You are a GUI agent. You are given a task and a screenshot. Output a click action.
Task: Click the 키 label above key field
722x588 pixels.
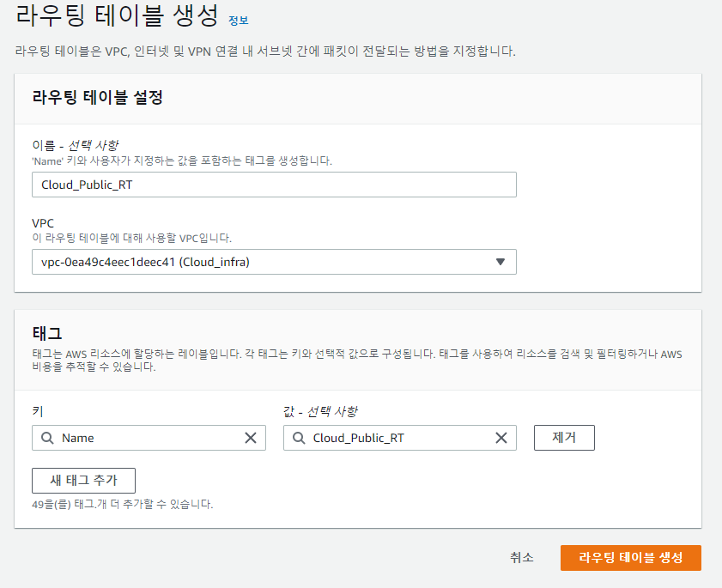(38, 412)
